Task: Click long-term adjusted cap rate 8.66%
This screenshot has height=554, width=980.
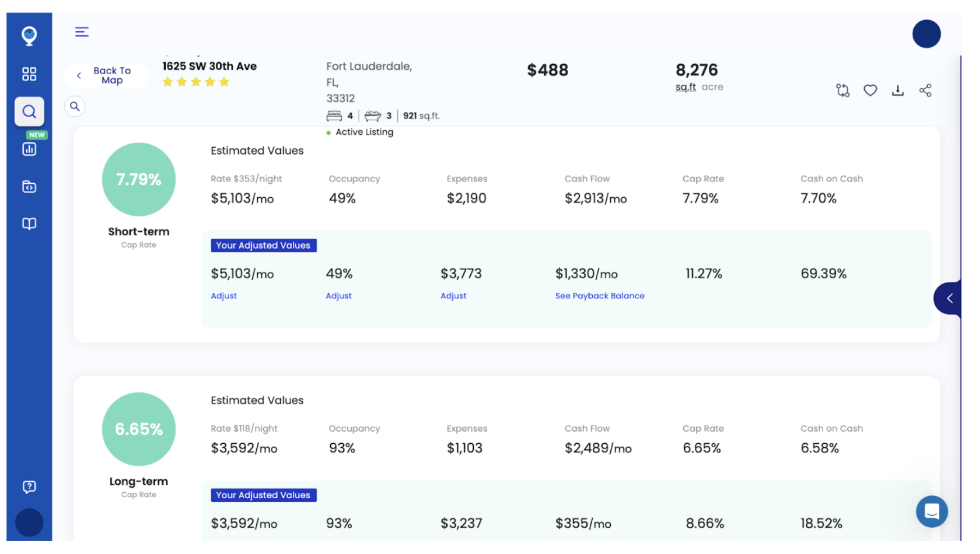Action: coord(705,523)
